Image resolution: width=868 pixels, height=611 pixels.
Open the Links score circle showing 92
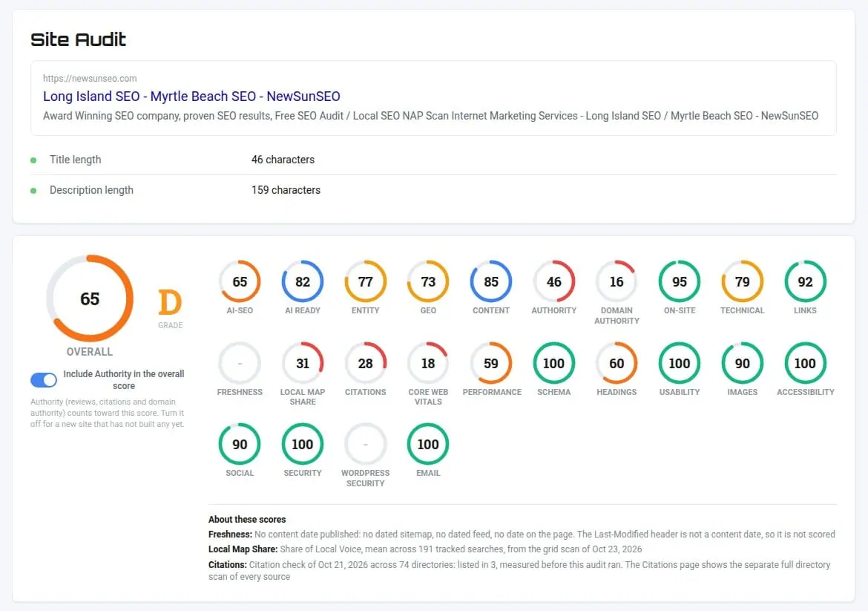click(x=805, y=281)
